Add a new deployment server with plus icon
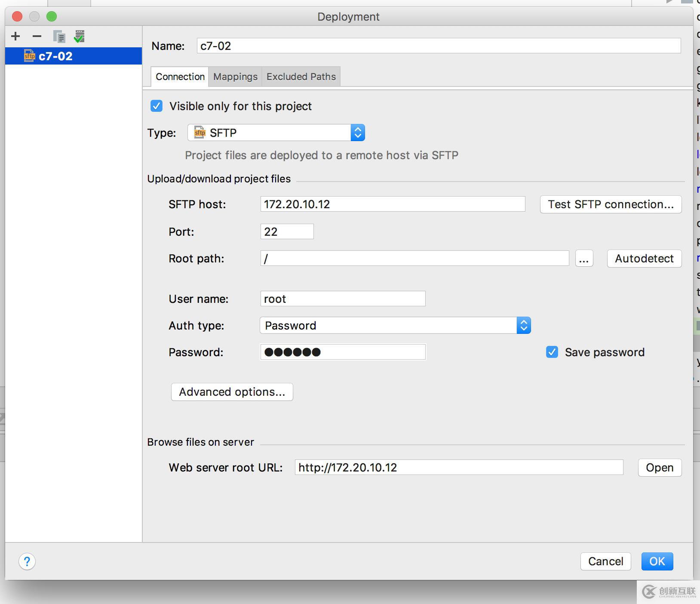 (15, 37)
